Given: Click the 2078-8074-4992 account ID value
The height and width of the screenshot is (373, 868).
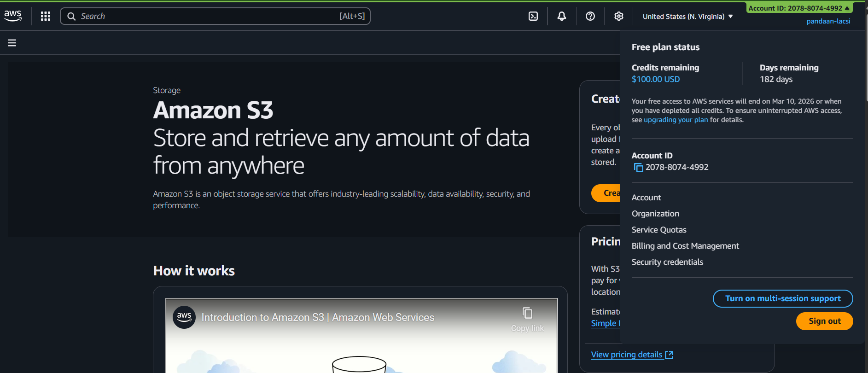Looking at the screenshot, I should (x=677, y=167).
